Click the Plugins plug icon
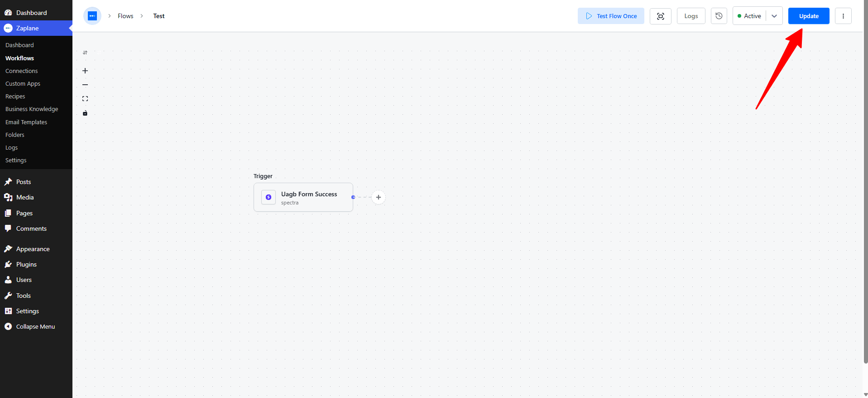The height and width of the screenshot is (398, 868). point(8,264)
